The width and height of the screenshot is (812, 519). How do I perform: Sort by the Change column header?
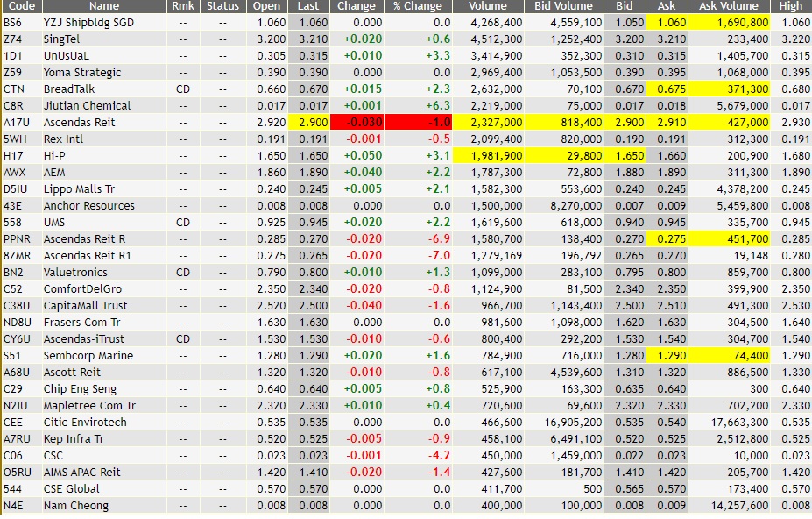[357, 6]
